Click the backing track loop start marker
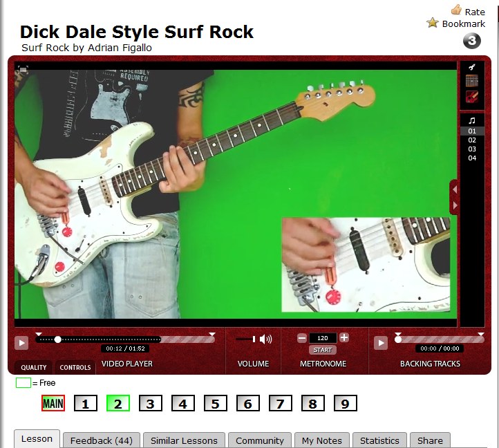This screenshot has height=448, width=499. pos(398,335)
